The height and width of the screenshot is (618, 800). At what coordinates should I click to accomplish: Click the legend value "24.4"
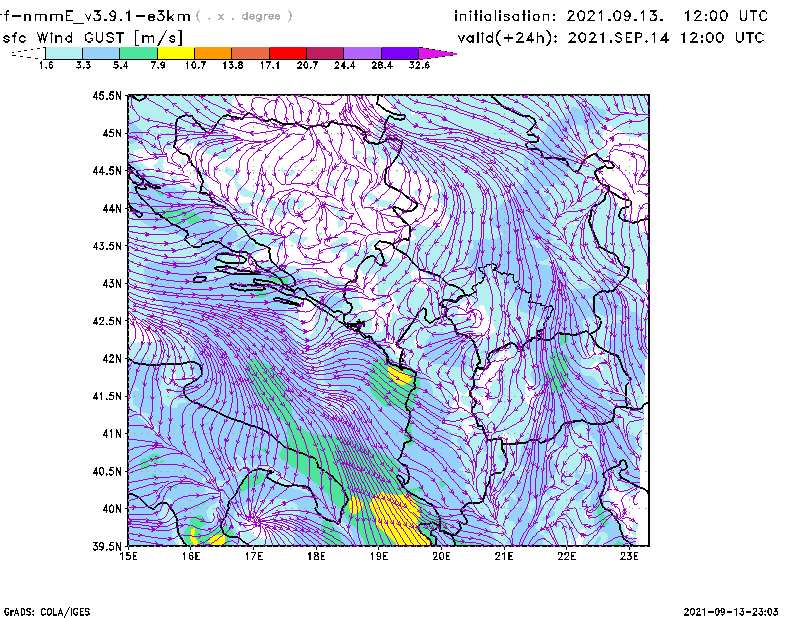coord(344,65)
